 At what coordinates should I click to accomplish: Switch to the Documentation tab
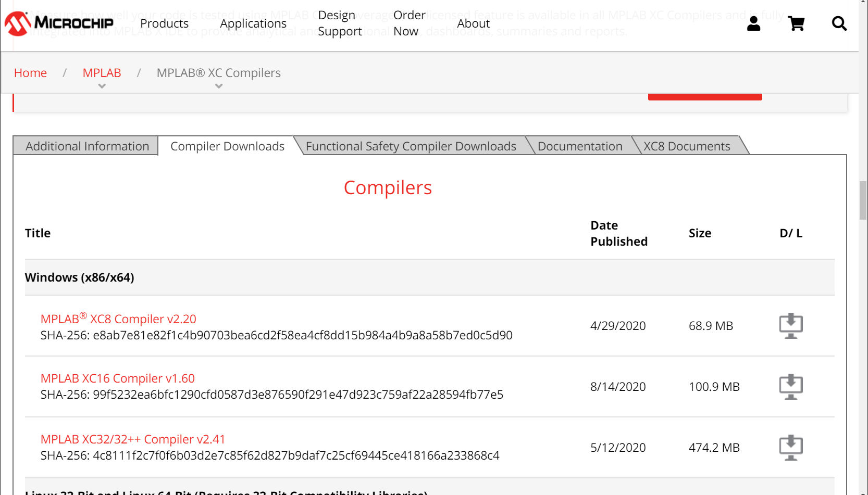(580, 146)
